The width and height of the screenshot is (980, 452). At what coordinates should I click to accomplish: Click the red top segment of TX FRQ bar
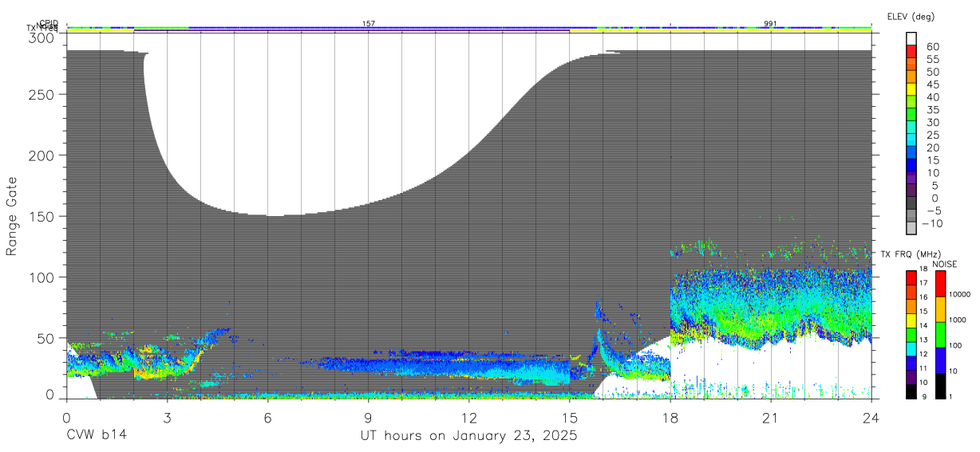[911, 277]
